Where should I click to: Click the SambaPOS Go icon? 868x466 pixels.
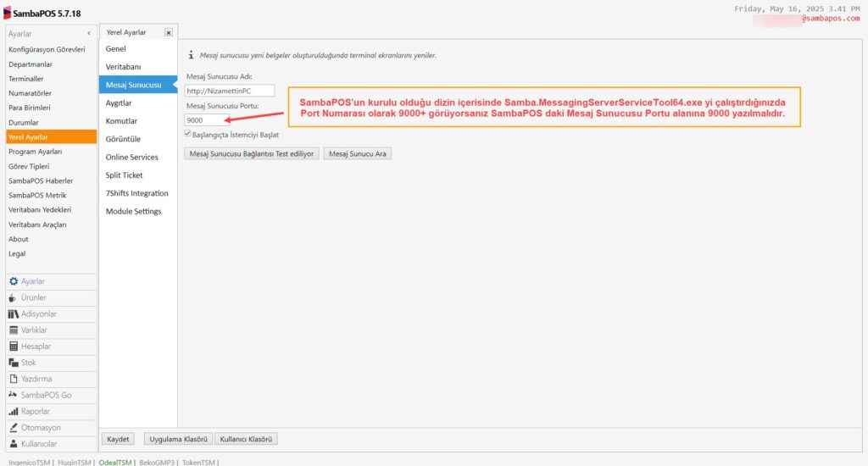coord(13,395)
